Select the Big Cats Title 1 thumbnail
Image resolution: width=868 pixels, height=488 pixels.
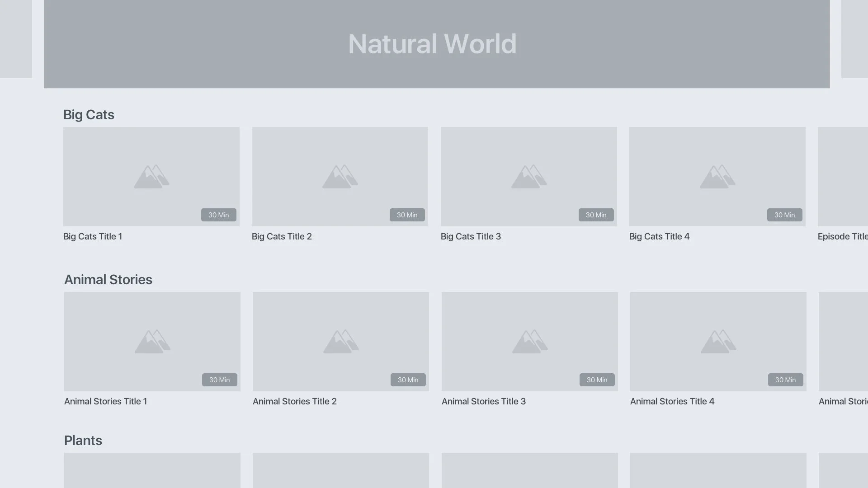pyautogui.click(x=151, y=177)
